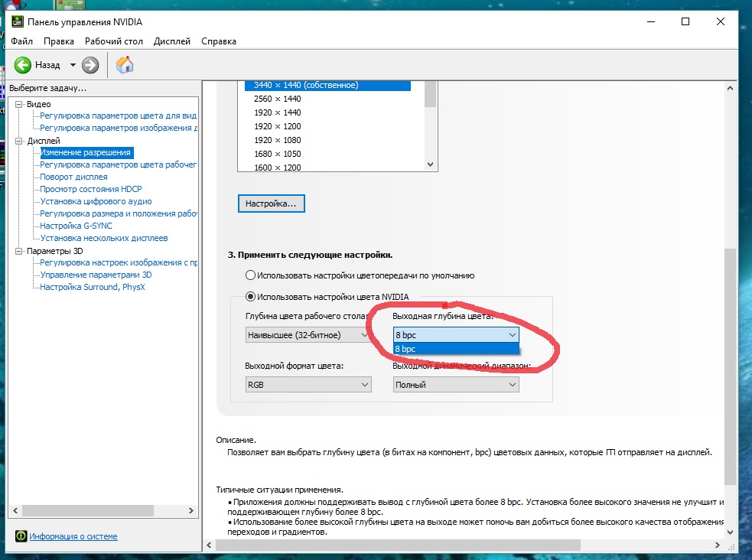The height and width of the screenshot is (560, 752).
Task: Open Управление параметрами 3D page
Action: (x=96, y=275)
